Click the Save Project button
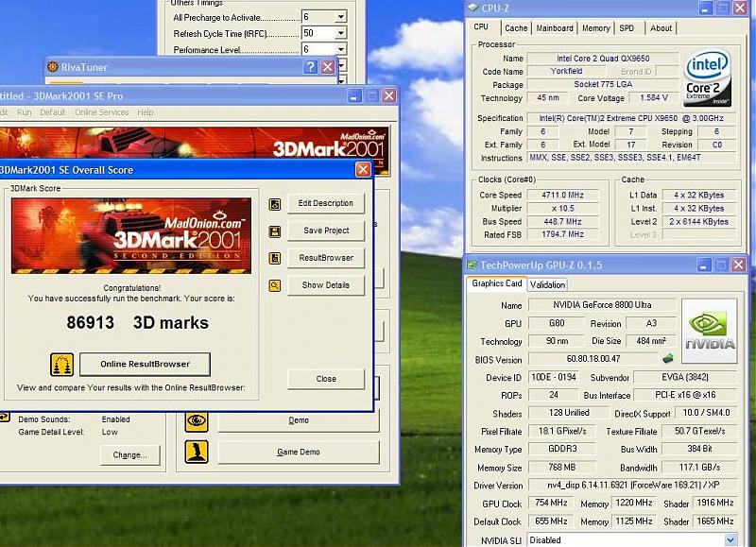 click(326, 231)
